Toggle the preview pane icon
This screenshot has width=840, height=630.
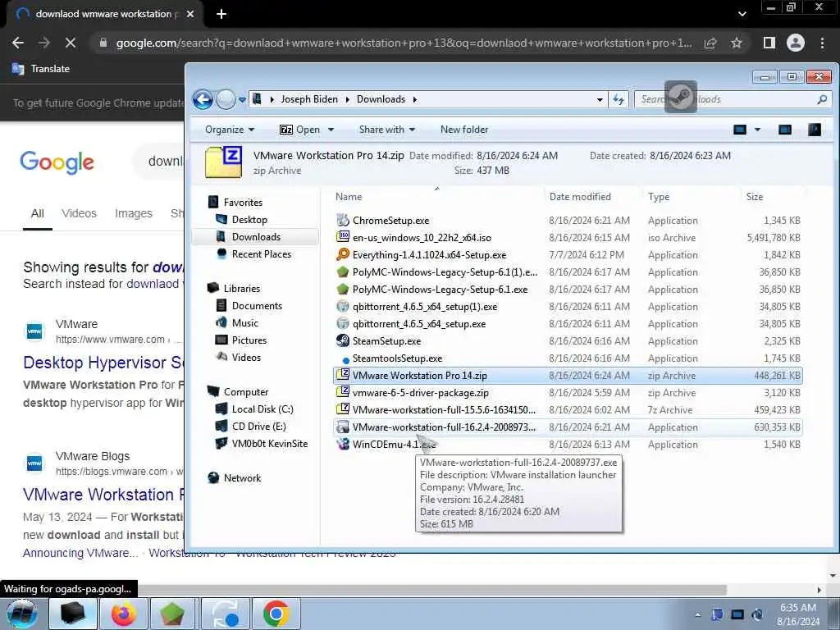coord(785,130)
